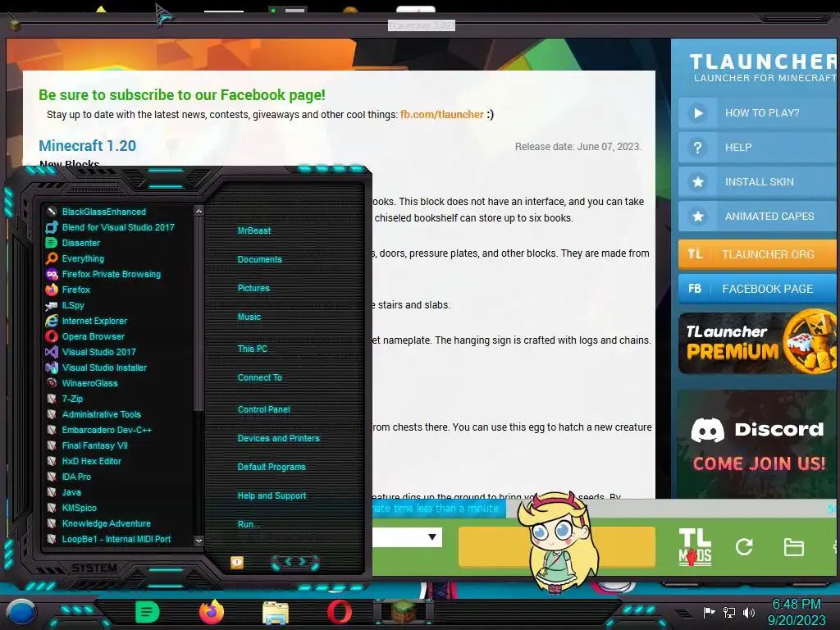Open Music from start menu
This screenshot has width=840, height=630.
click(x=249, y=317)
